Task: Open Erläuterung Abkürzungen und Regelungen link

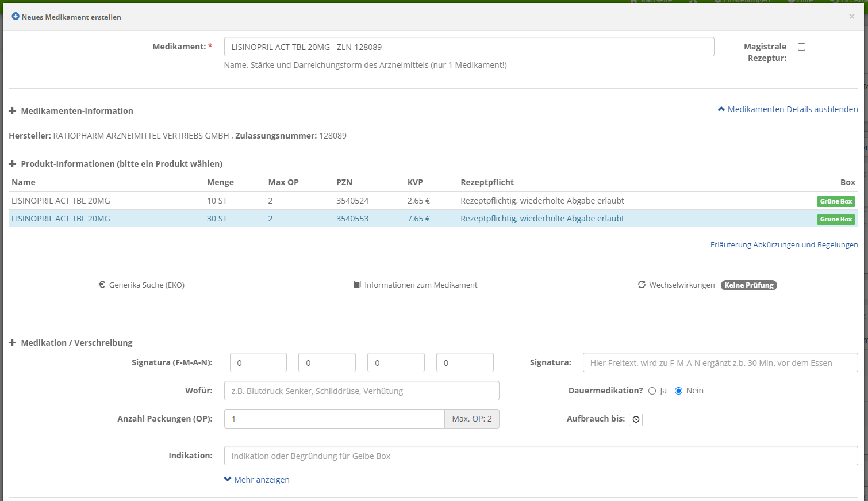Action: click(x=784, y=244)
